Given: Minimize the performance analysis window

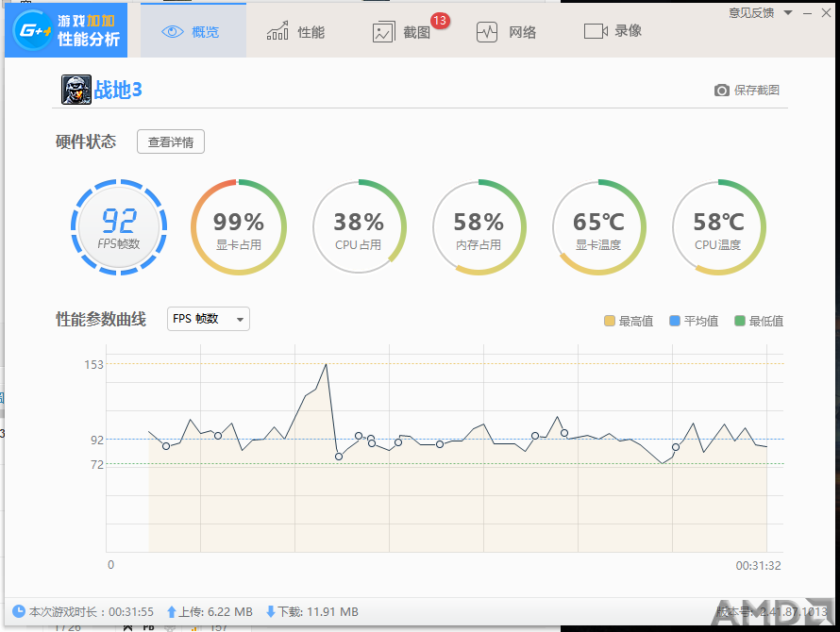Looking at the screenshot, I should [x=807, y=13].
